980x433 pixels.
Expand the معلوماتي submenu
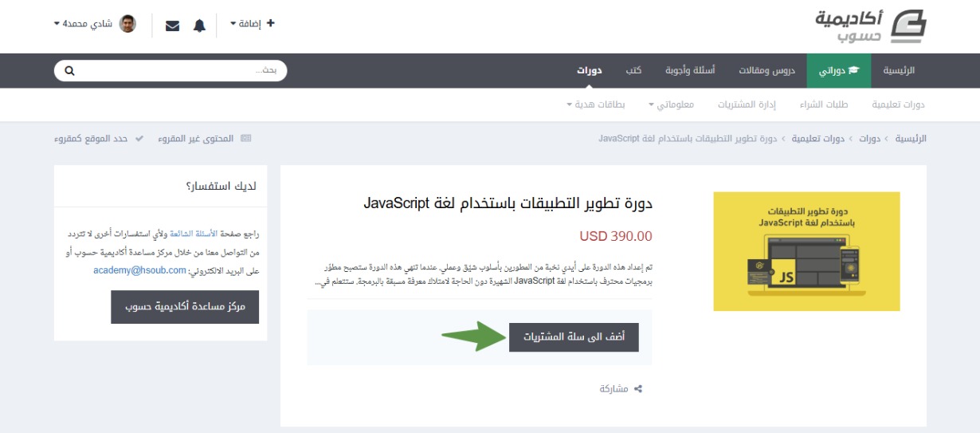tap(670, 104)
